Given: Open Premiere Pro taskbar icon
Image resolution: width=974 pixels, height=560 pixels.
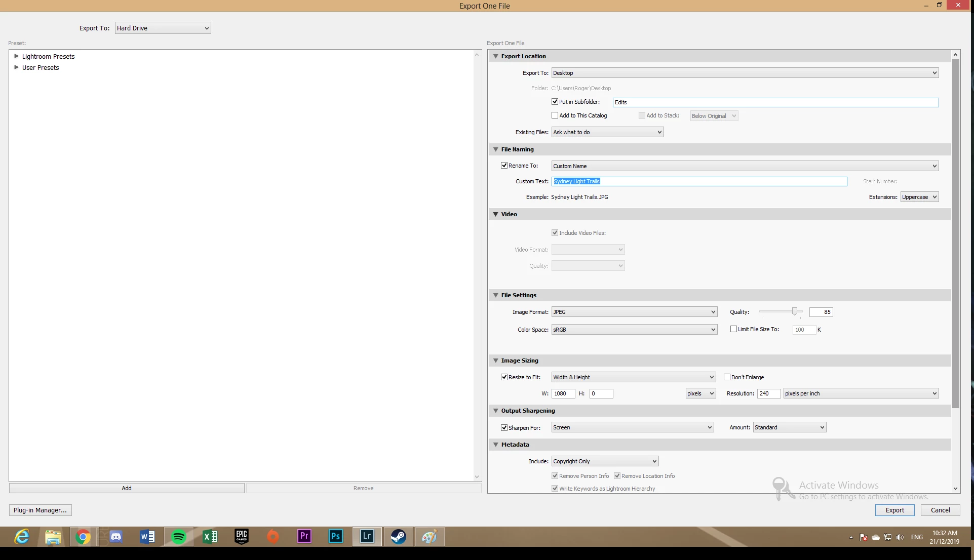Looking at the screenshot, I should [x=304, y=536].
